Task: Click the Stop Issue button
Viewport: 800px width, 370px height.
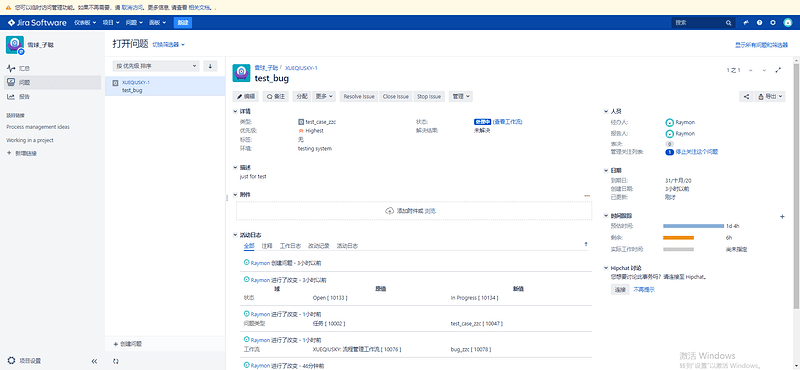Action: pyautogui.click(x=429, y=96)
